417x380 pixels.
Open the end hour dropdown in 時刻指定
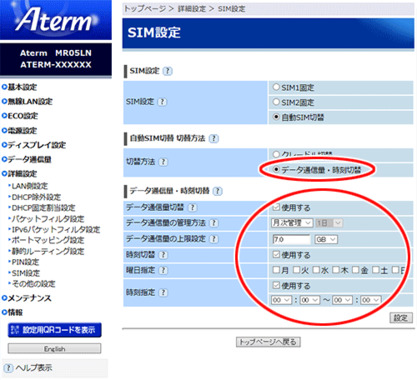point(342,300)
